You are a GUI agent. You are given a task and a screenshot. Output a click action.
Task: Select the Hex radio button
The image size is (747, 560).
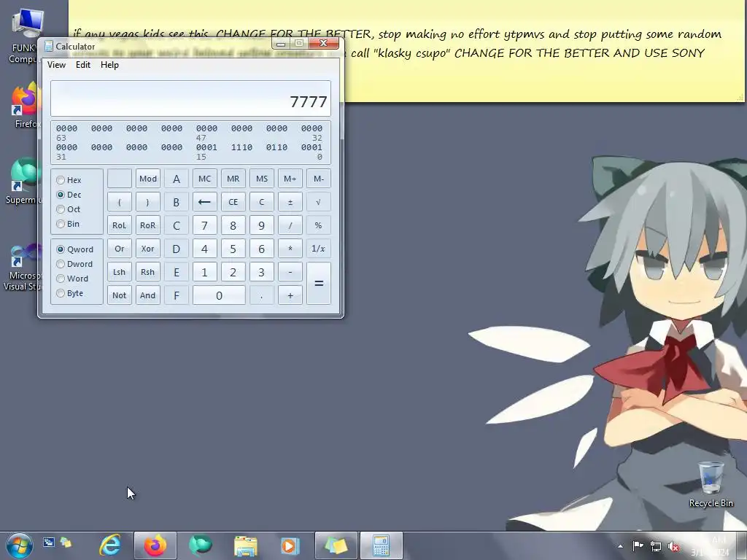[x=61, y=180]
